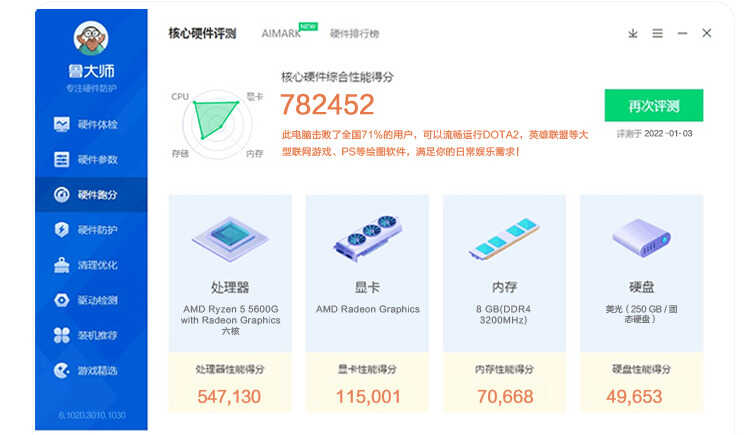Go to 装机推荐 menu label

[98, 335]
